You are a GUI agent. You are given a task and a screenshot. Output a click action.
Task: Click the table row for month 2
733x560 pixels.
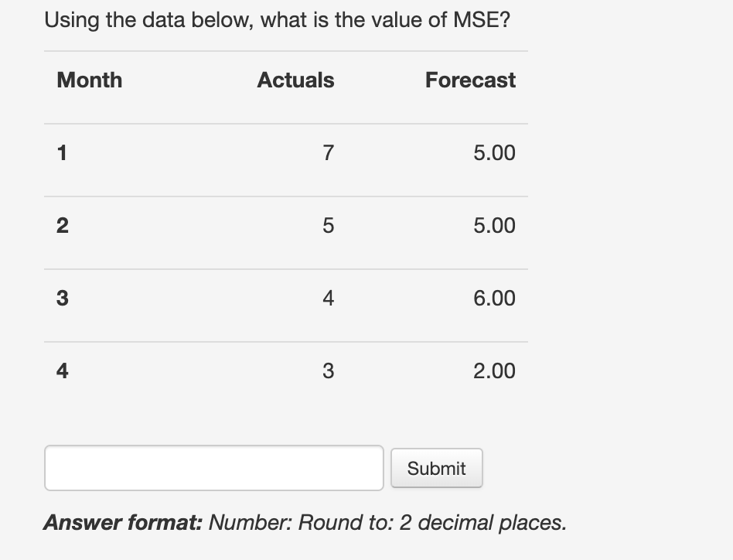(286, 225)
